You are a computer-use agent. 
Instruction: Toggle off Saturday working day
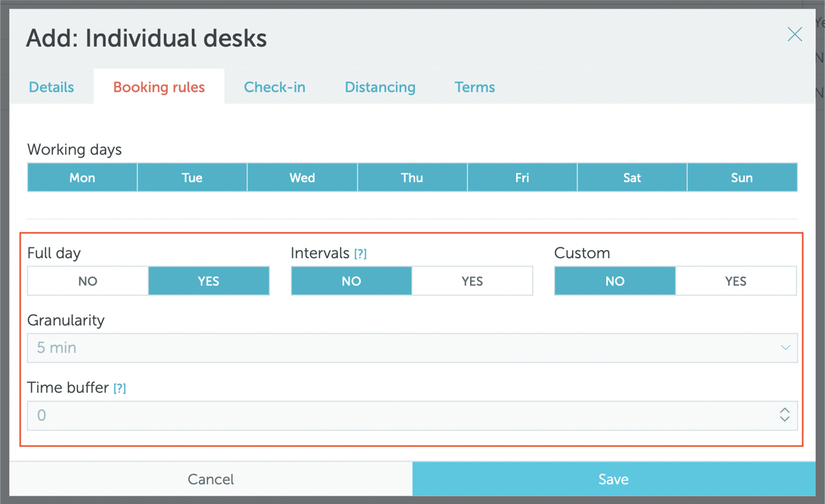631,177
